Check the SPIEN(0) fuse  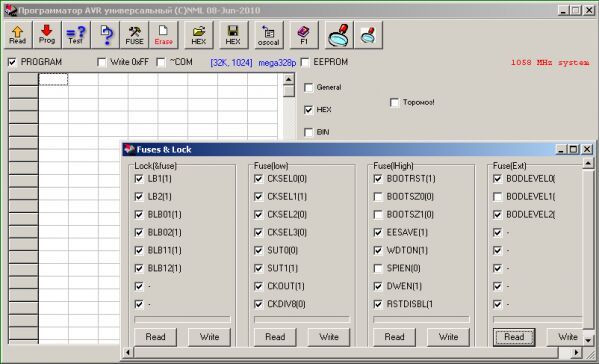pos(378,268)
